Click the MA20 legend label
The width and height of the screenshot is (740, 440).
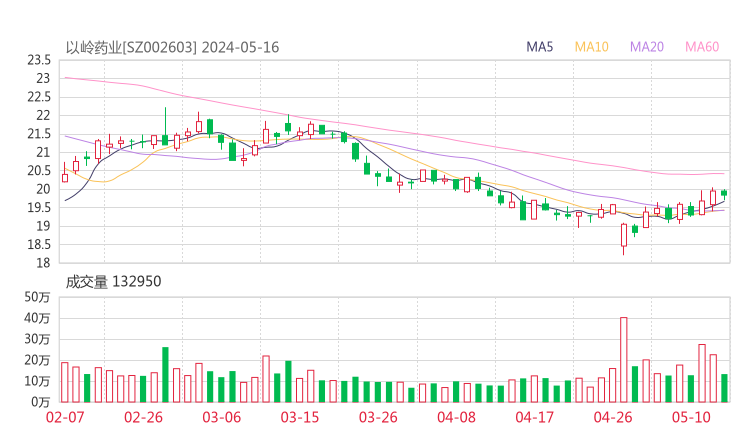click(x=647, y=47)
